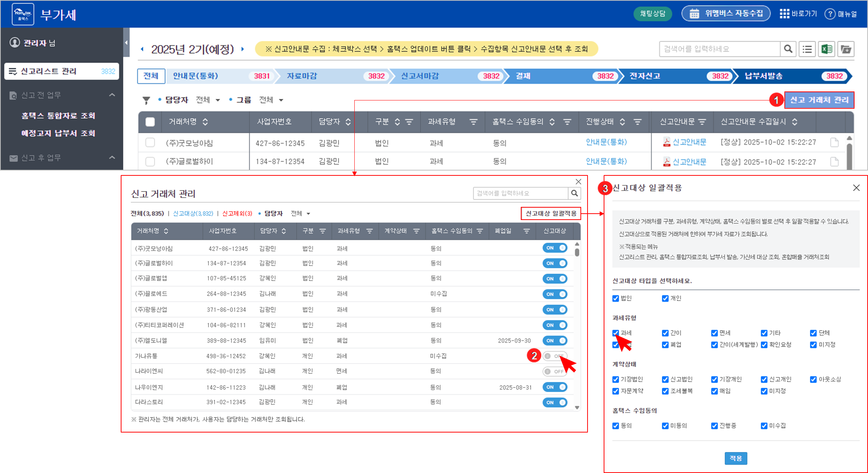Click the funnel filter icon near 담당자
868x473 pixels.
click(x=146, y=100)
